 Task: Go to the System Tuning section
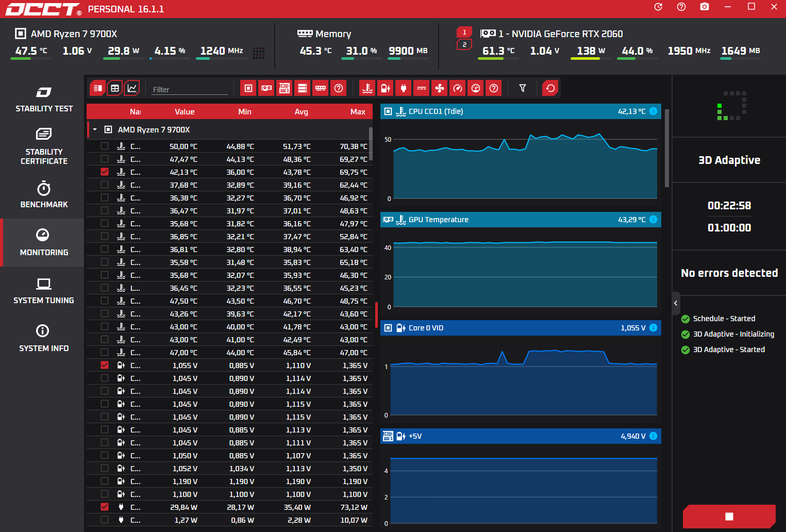(44, 291)
